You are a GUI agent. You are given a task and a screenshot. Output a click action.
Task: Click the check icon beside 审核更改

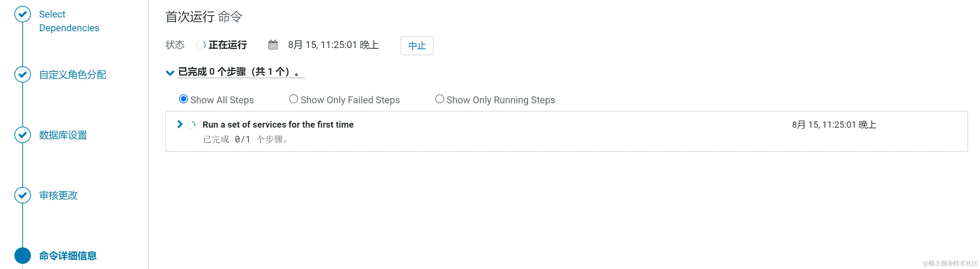click(x=22, y=195)
